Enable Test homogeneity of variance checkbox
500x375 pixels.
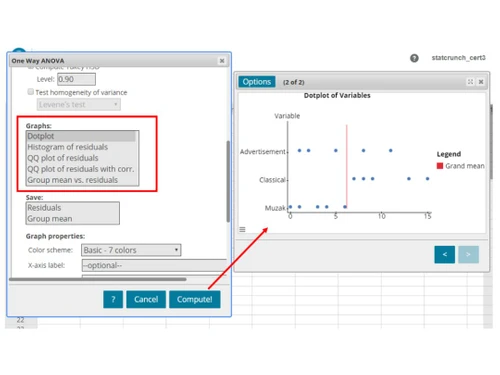[x=31, y=92]
